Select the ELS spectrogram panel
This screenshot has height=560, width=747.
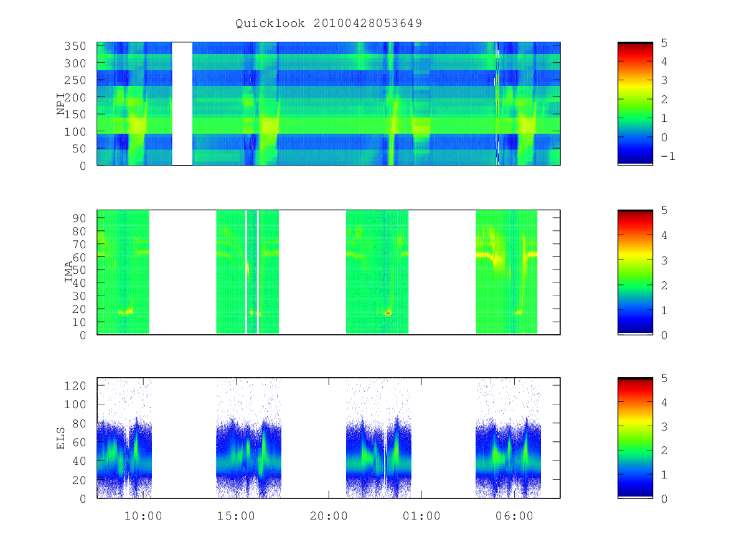329,438
